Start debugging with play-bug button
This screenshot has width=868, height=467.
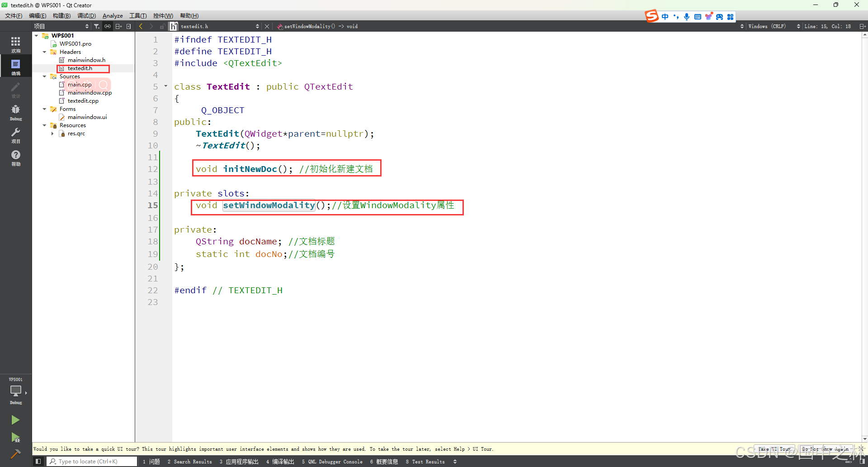coord(15,437)
